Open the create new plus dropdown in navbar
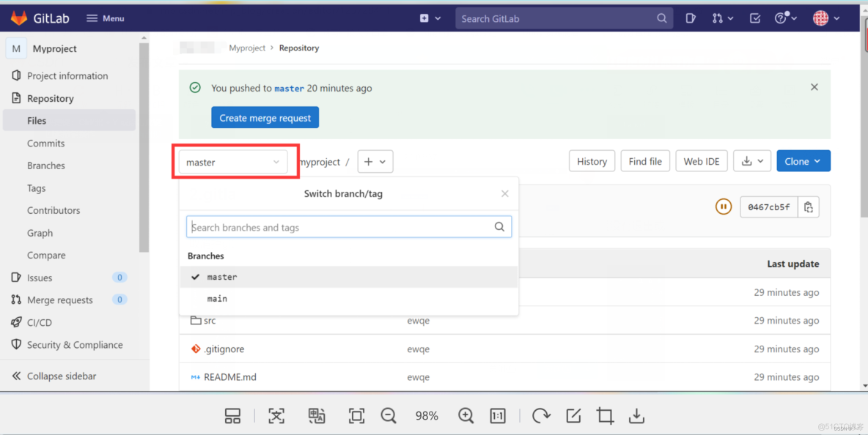Screen dimensions: 868x435 pyautogui.click(x=430, y=18)
